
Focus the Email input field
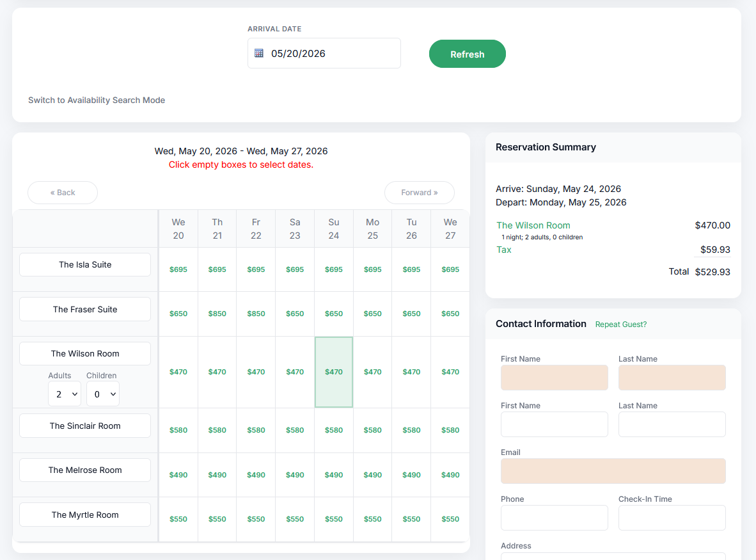coord(613,471)
